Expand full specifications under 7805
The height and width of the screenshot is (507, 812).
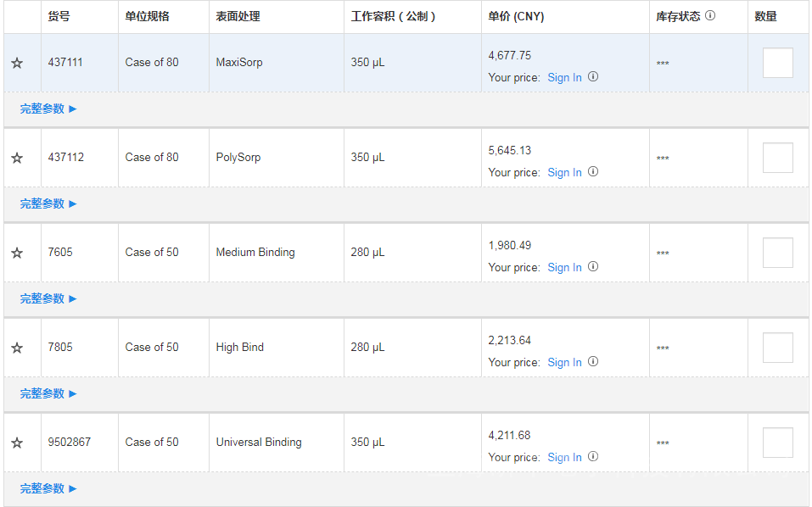coord(48,393)
